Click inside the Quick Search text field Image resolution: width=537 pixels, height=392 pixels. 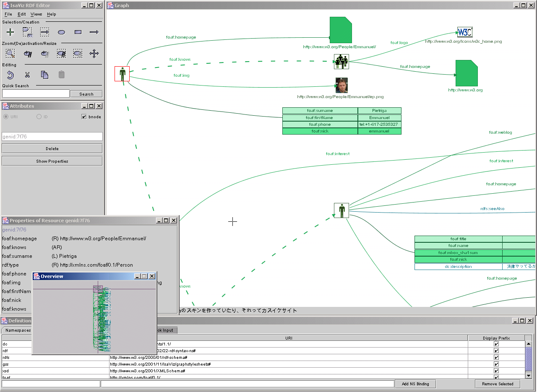(36, 94)
